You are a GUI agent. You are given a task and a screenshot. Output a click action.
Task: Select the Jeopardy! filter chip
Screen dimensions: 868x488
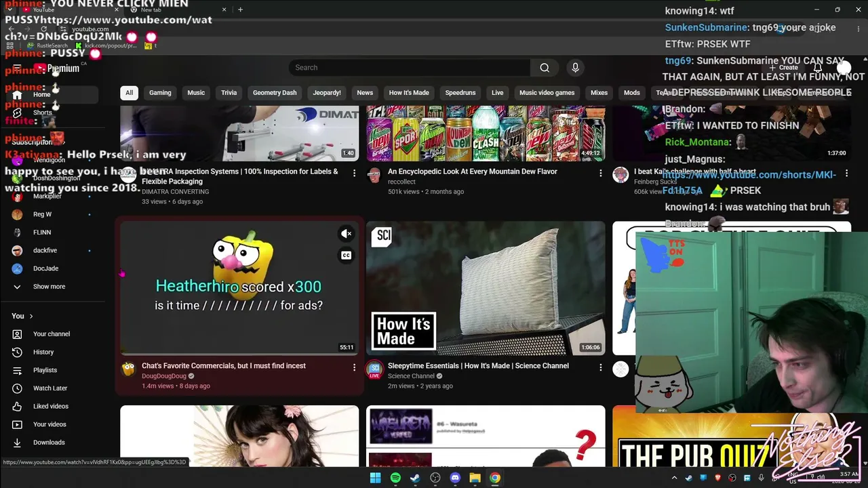tap(327, 93)
